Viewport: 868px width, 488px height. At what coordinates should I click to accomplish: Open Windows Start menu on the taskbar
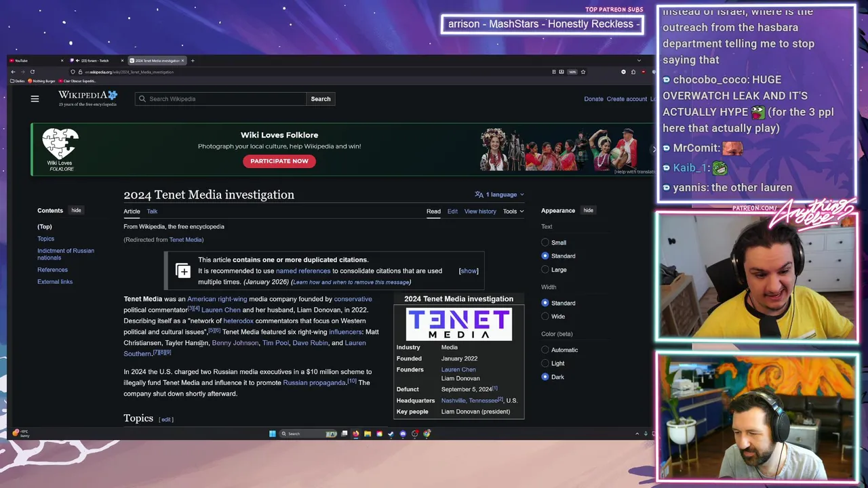point(273,434)
